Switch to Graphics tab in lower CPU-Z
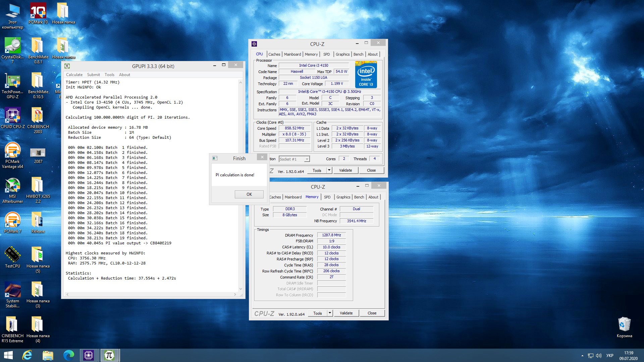Screen dimensions: 644x362 [x=343, y=197]
